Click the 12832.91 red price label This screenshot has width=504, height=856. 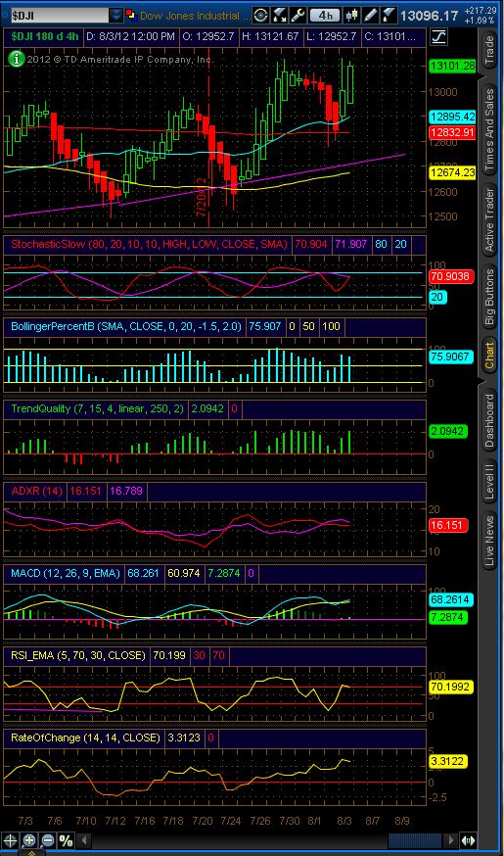[x=452, y=132]
